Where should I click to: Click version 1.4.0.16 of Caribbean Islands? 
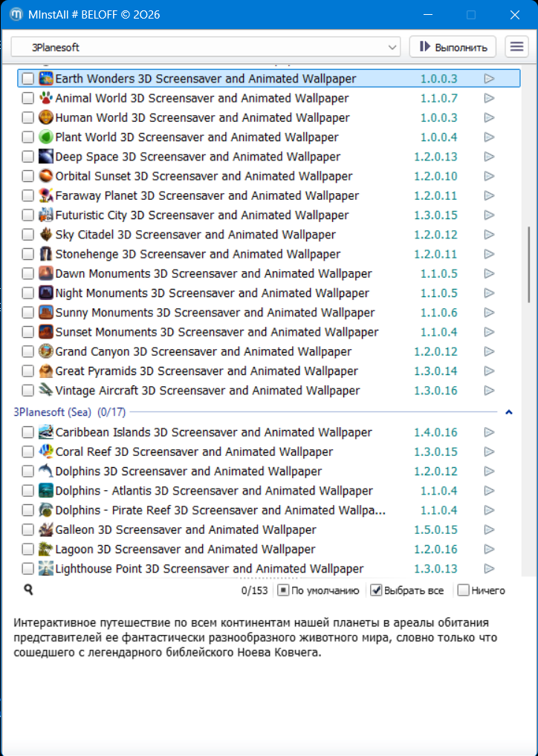pyautogui.click(x=435, y=432)
